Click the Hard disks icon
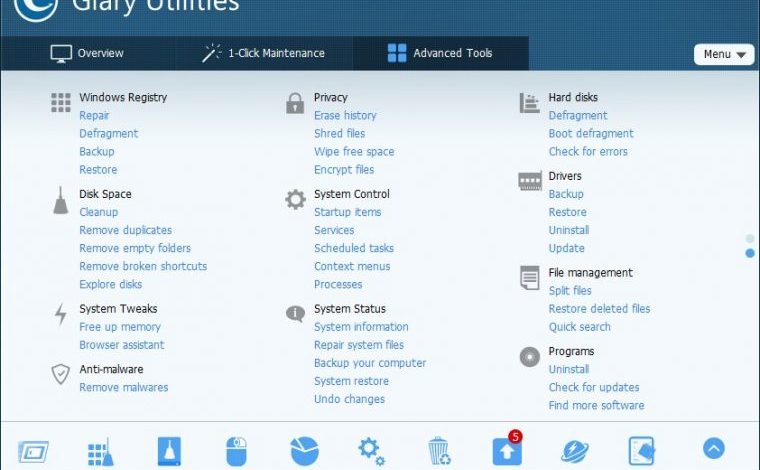This screenshot has height=470, width=760. (529, 103)
